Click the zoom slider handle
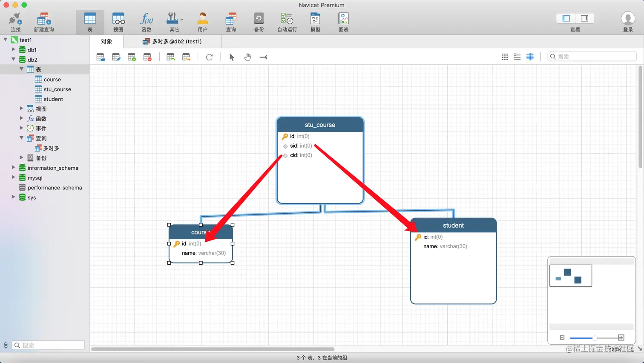The height and width of the screenshot is (363, 644). (x=595, y=338)
